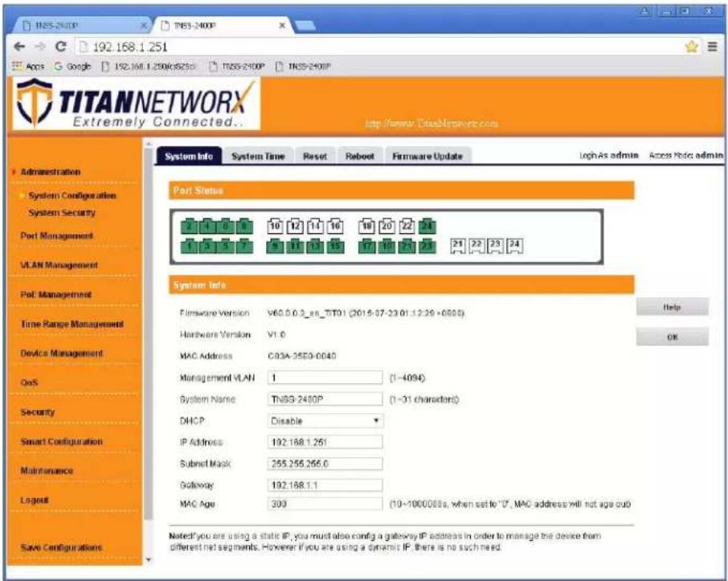
Task: Select unlinked port 14 icon
Action: coord(315,226)
